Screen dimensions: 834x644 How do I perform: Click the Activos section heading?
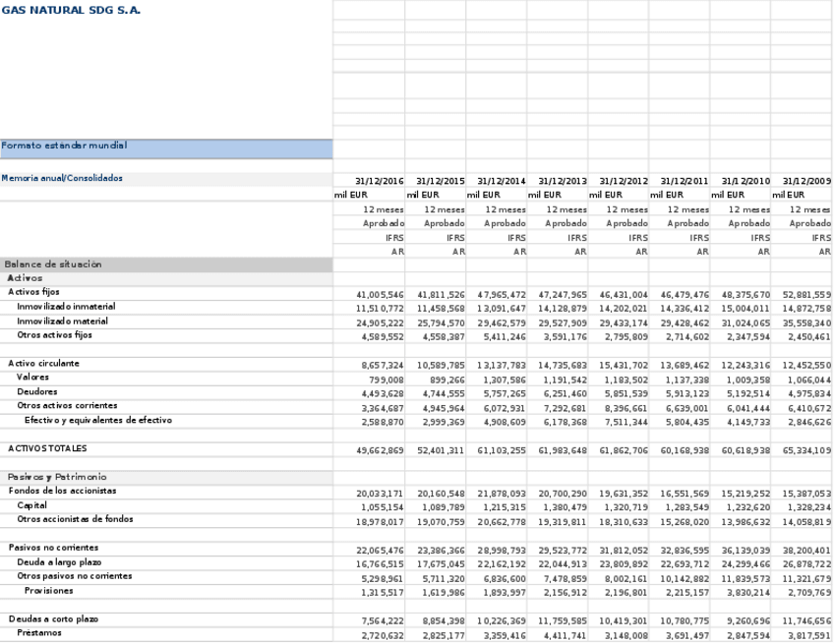coord(24,277)
